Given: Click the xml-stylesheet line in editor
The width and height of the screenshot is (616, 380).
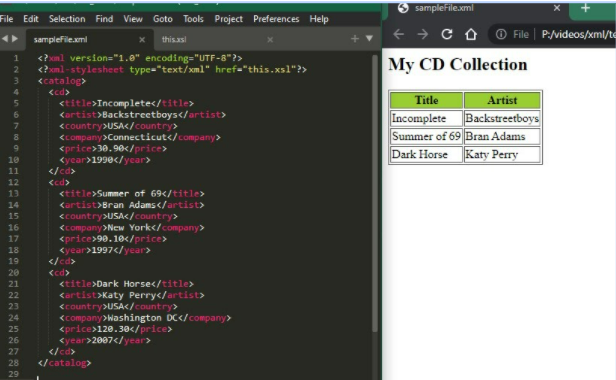Looking at the screenshot, I should tap(172, 70).
